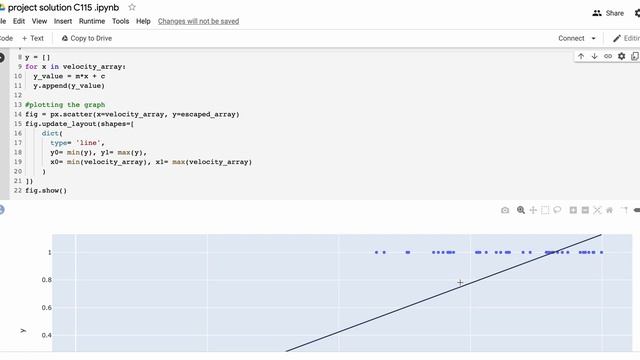This screenshot has height=360, width=640.
Task: Open the Help menu
Action: [143, 21]
